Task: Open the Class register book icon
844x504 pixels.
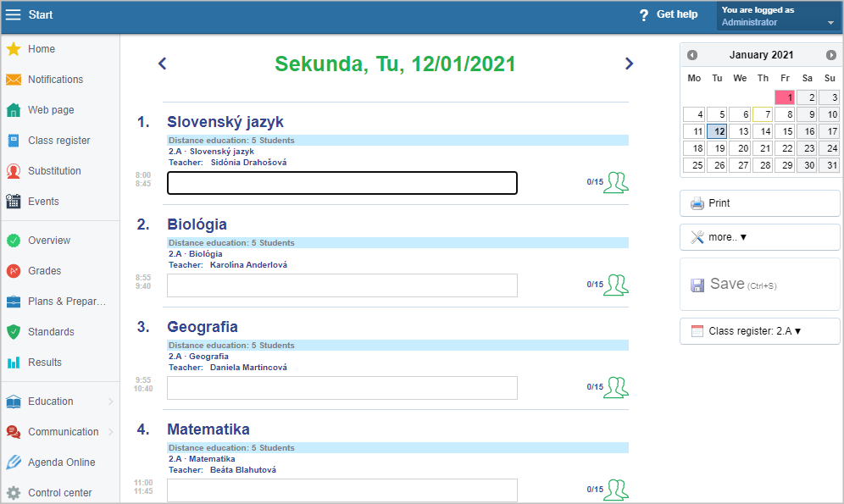Action: coord(14,141)
